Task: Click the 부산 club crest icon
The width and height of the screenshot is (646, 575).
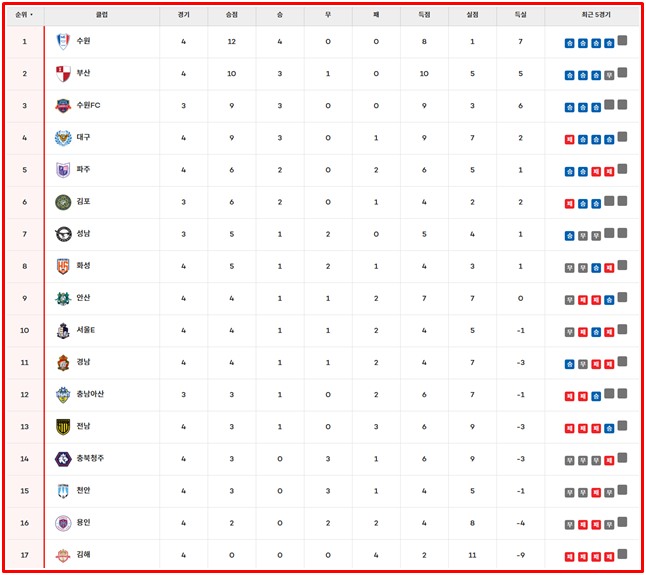Action: pos(63,73)
